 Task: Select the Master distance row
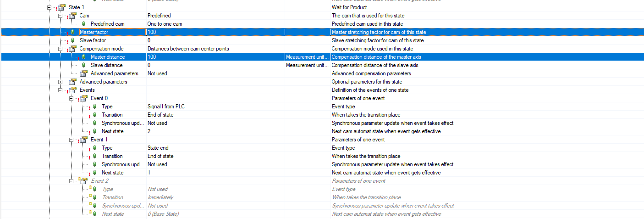coord(107,57)
